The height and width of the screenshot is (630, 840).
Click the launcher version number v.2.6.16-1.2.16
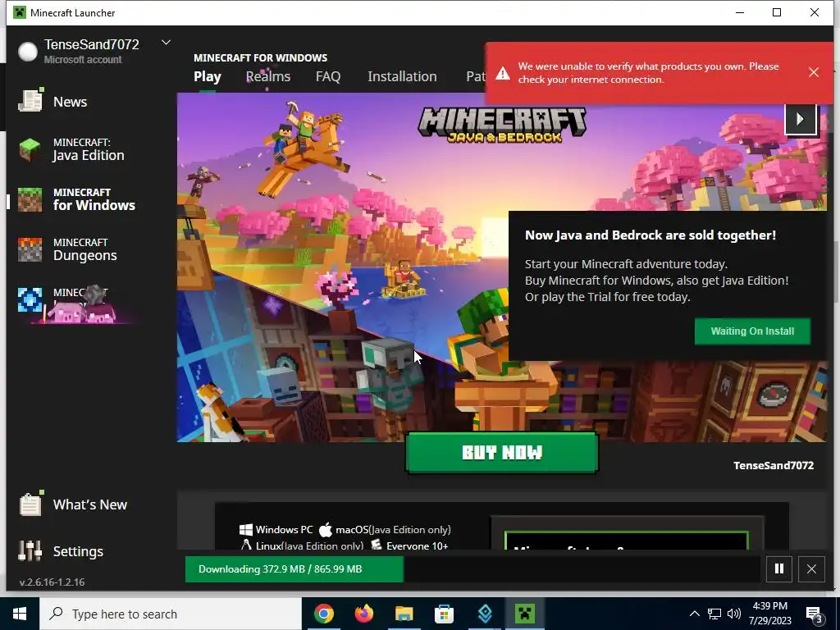point(52,582)
